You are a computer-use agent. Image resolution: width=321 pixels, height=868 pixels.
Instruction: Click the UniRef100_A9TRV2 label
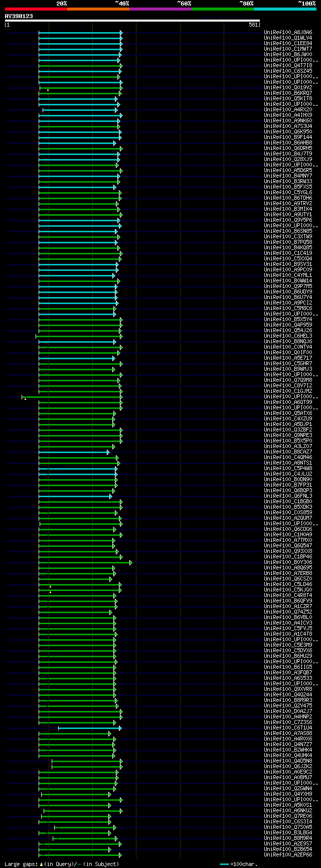(288, 204)
